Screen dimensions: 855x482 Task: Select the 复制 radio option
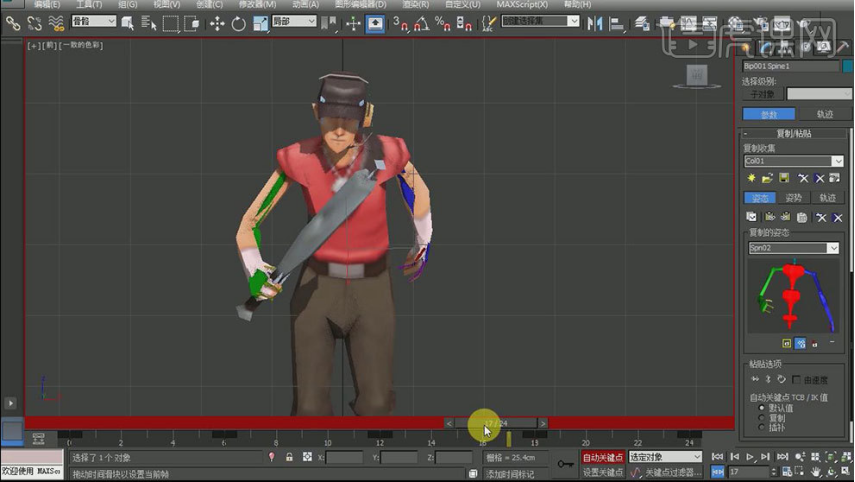click(762, 418)
